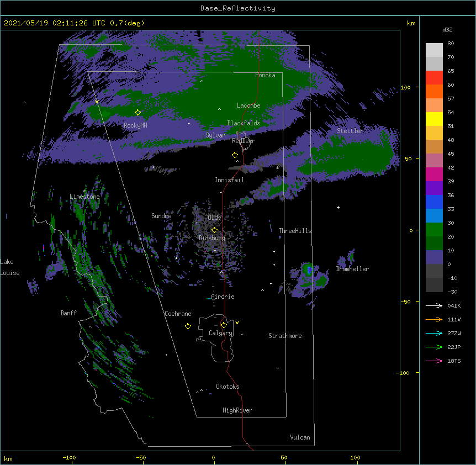Click the Innisfail label
The width and height of the screenshot is (476, 465).
(229, 180)
